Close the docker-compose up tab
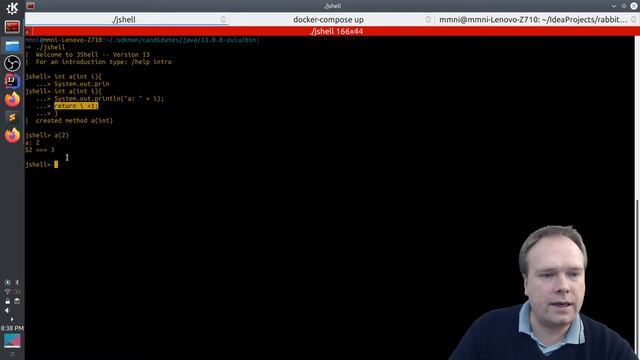 (428, 19)
